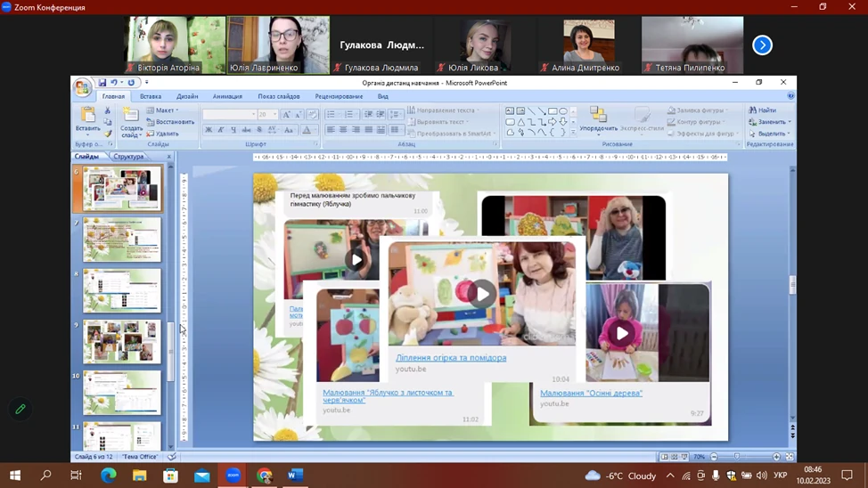Open the font size dropdown
The image size is (868, 488).
pos(274,114)
